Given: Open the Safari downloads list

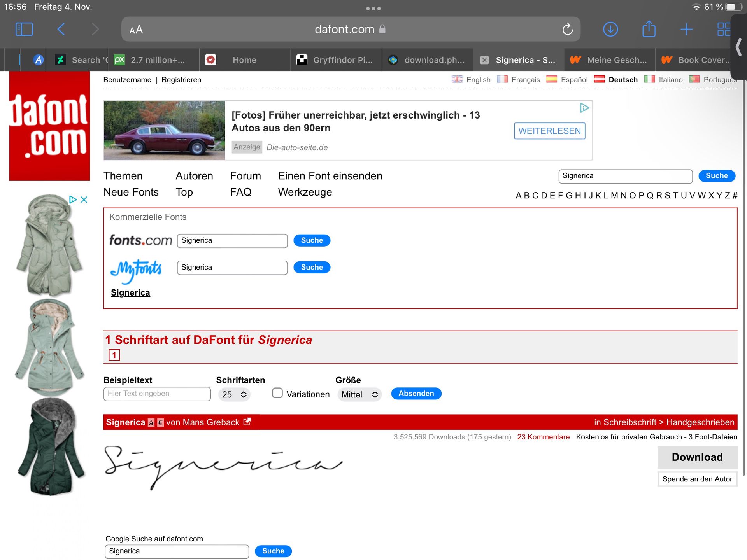Looking at the screenshot, I should (610, 29).
